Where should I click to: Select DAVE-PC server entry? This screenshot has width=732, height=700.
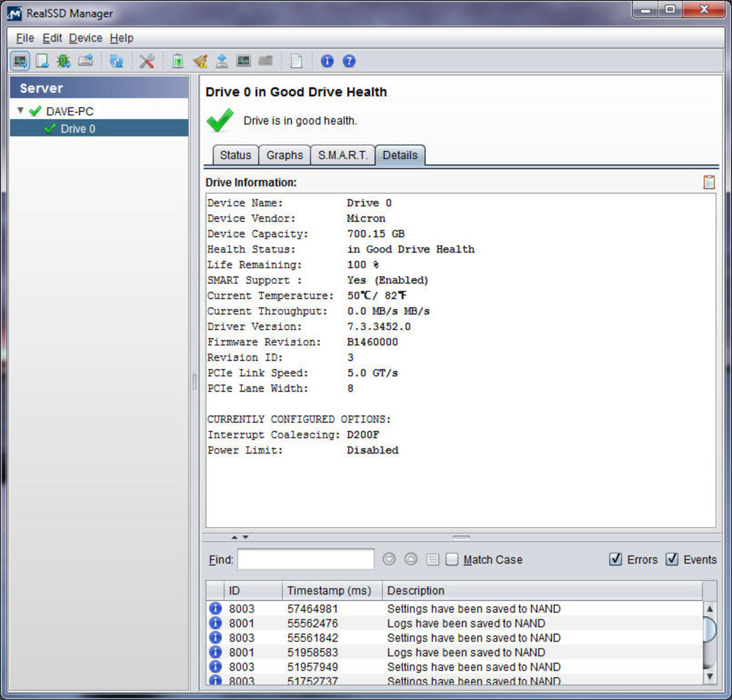tap(70, 111)
